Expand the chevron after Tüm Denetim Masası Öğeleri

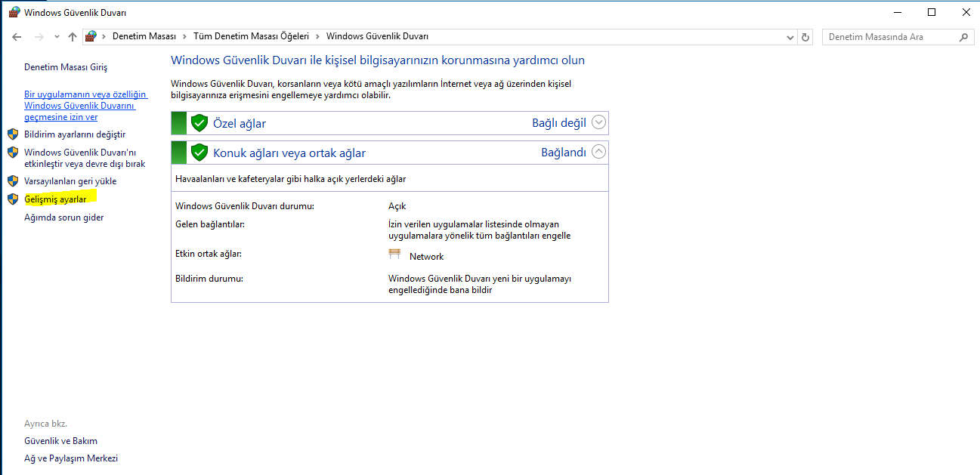(x=317, y=36)
